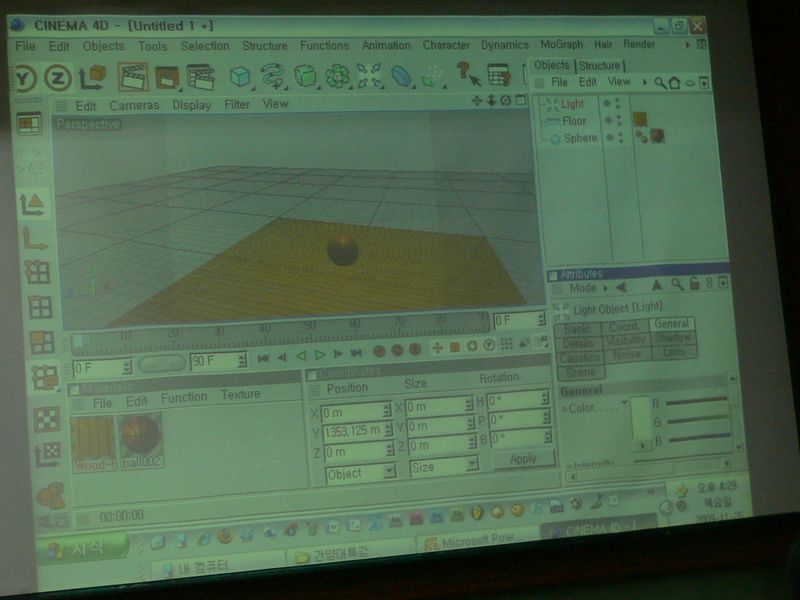
Task: Open the File menu
Action: [25, 46]
